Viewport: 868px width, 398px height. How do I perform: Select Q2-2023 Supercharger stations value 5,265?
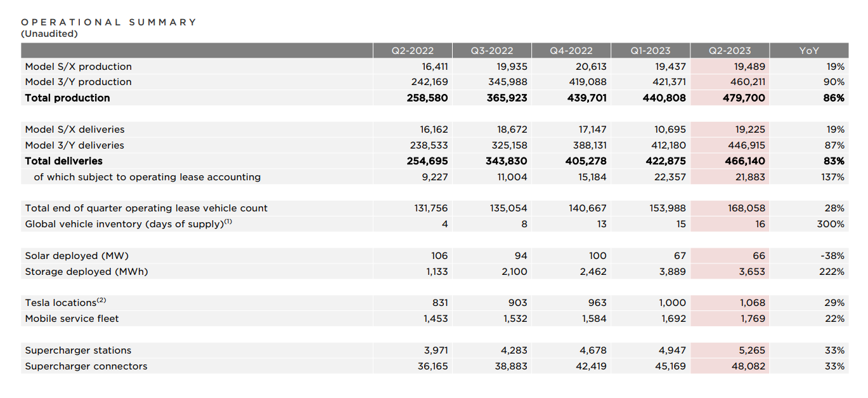pos(752,350)
